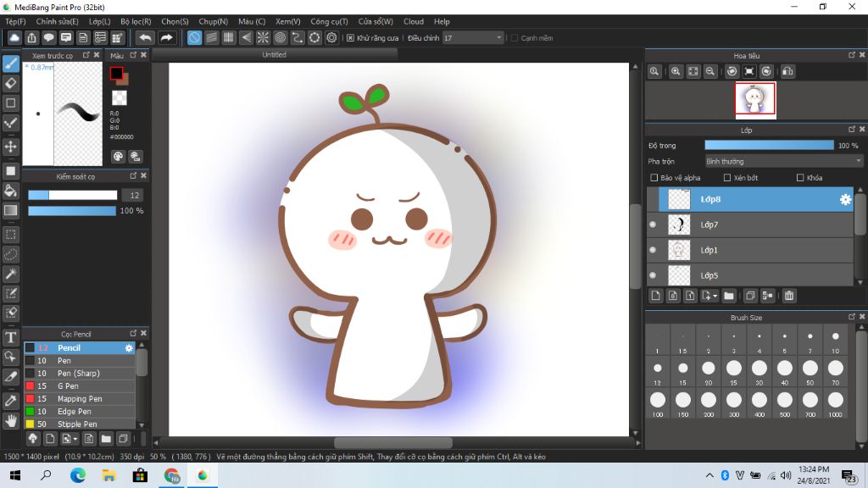Zoom in using the navigator magnifier plus
The height and width of the screenshot is (488, 868).
click(x=676, y=71)
